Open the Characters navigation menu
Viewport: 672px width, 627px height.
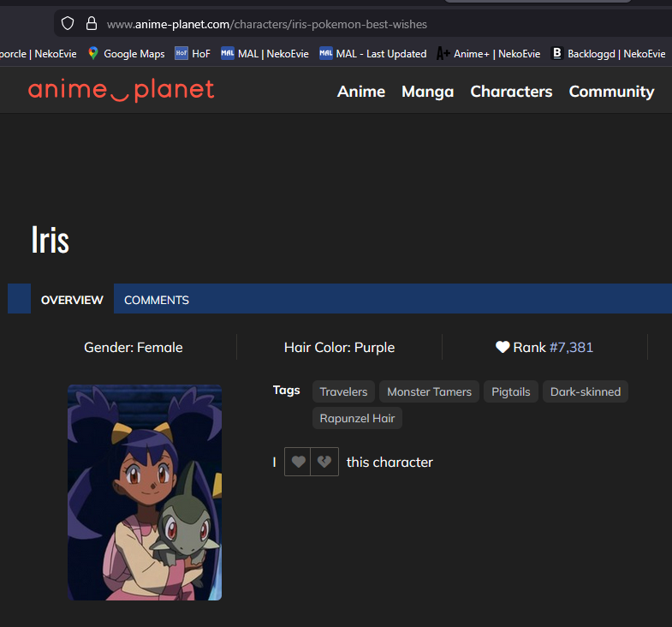click(511, 92)
